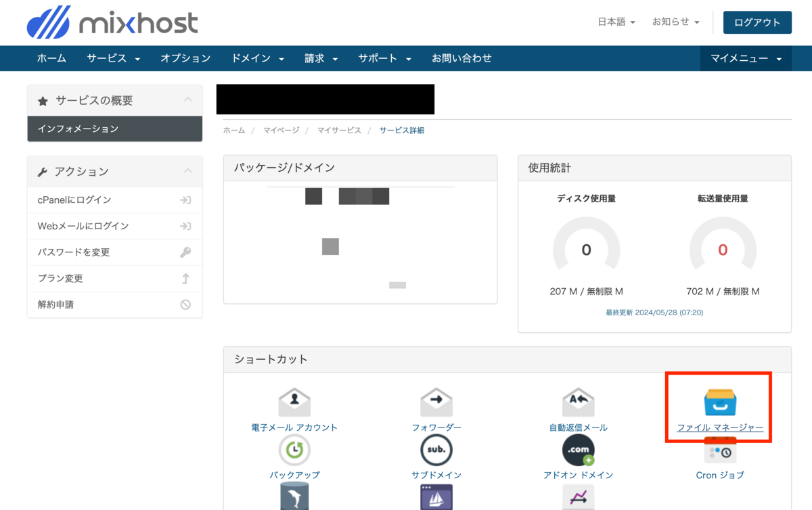This screenshot has height=510, width=812.
Task: Open the ファイル マネージャー shortcut icon
Action: tap(719, 400)
